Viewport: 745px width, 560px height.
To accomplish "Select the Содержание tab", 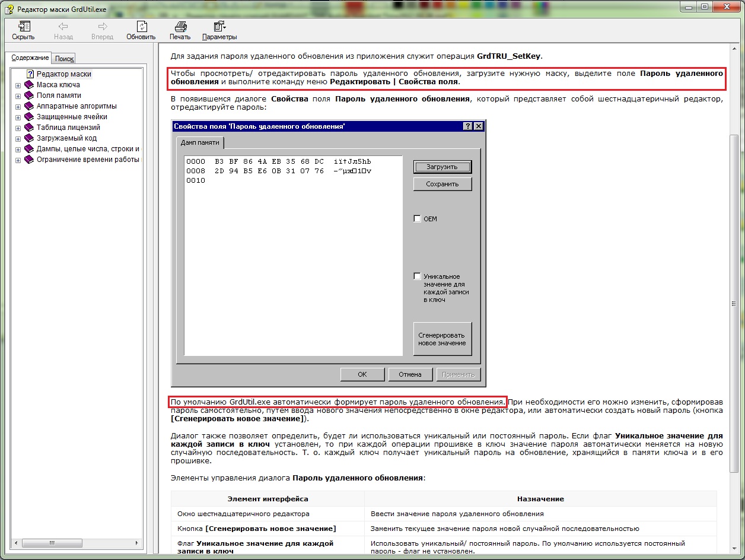I will pos(30,58).
